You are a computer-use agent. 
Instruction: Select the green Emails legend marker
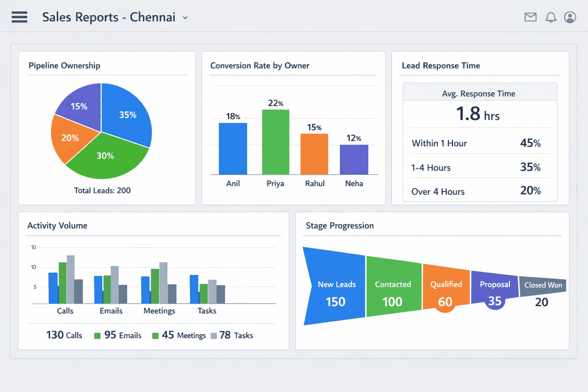click(x=96, y=335)
